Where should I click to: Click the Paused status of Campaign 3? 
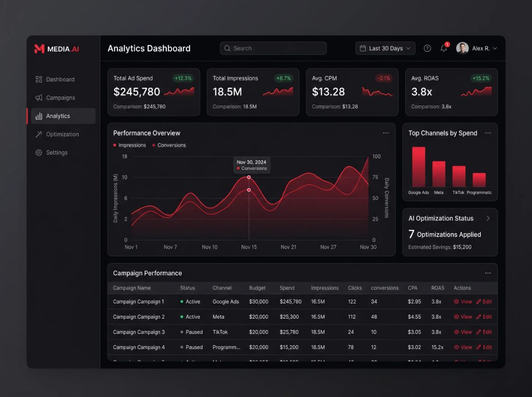192,332
